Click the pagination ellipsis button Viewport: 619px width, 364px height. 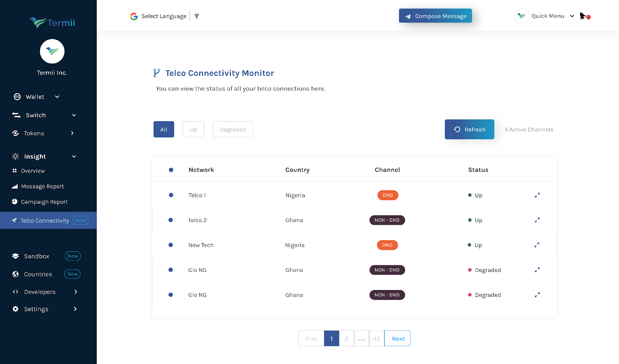361,338
